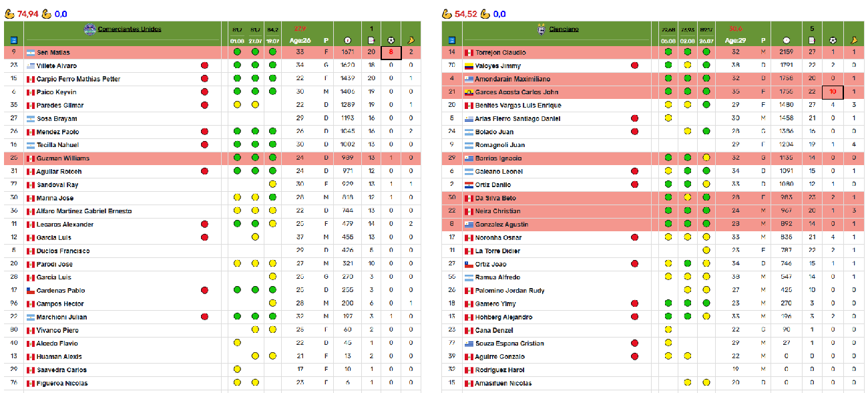
Task: Select highlighted goals cell for Sen Matias
Action: pyautogui.click(x=391, y=53)
